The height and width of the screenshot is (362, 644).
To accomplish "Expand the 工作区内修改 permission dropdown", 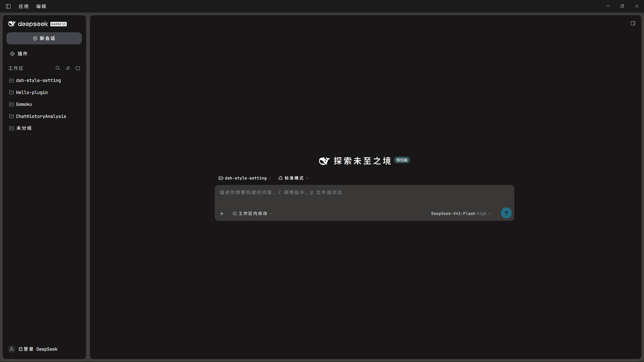I will click(253, 213).
